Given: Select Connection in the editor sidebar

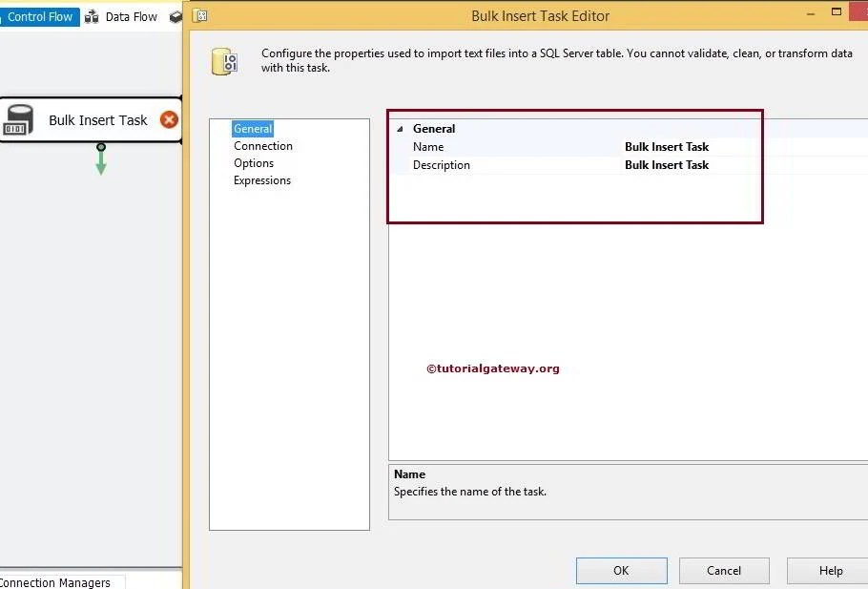Looking at the screenshot, I should click(263, 145).
